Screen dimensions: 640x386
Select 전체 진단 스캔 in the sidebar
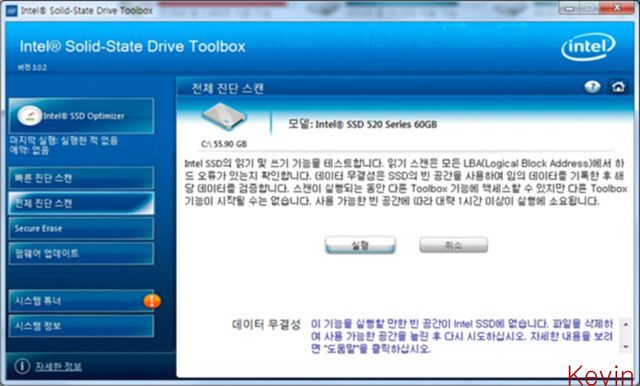pyautogui.click(x=81, y=203)
